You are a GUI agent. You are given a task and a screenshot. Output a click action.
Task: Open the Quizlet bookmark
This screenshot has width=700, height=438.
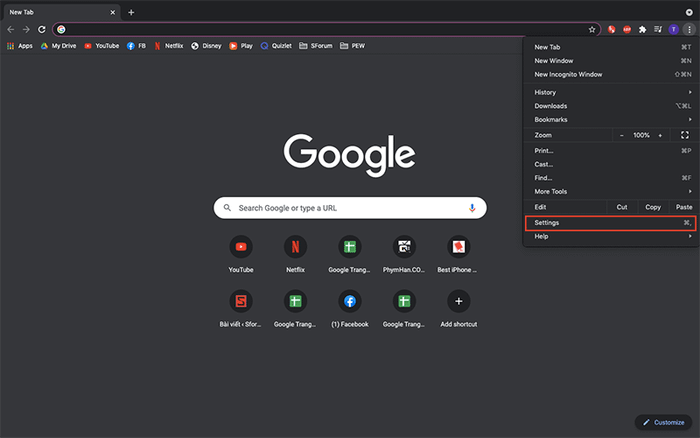pos(276,46)
